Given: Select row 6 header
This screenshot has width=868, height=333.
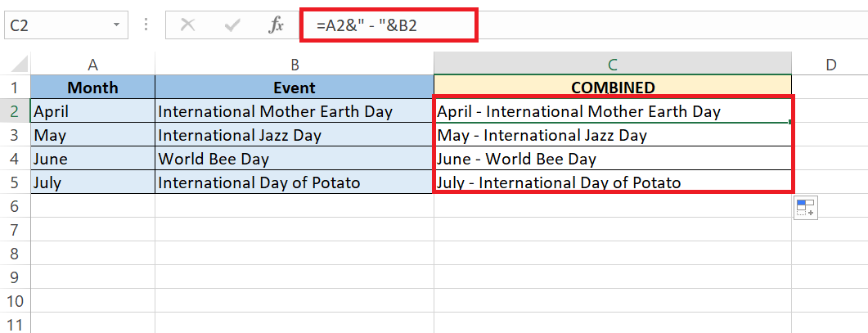Looking at the screenshot, I should pos(15,206).
